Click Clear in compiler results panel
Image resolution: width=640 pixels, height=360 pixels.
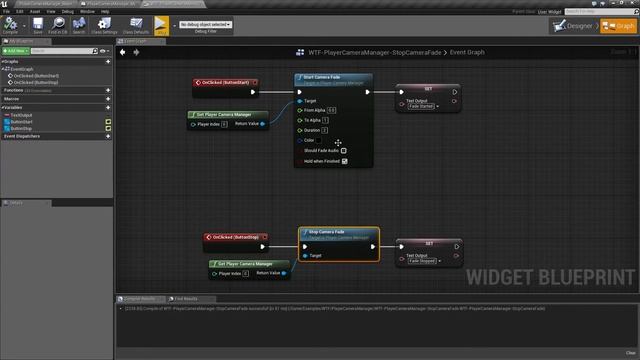pos(631,353)
